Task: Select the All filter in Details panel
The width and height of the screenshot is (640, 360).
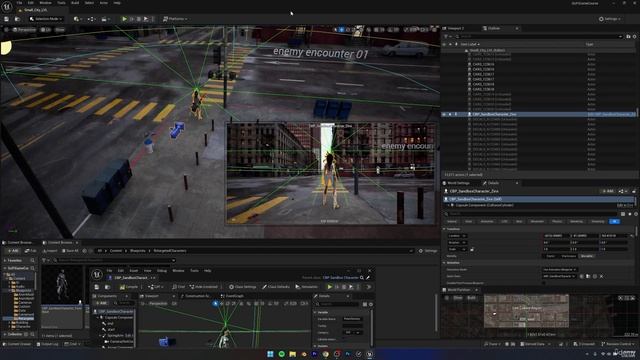Action: (614, 221)
